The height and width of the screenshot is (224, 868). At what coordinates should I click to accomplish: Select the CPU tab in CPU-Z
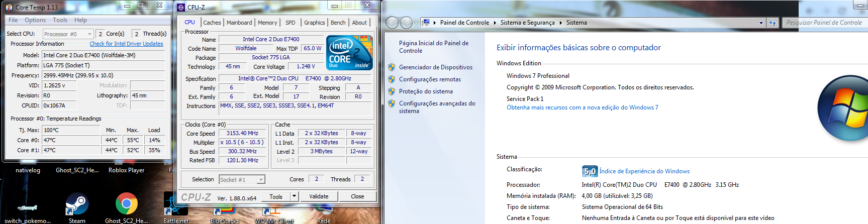189,22
